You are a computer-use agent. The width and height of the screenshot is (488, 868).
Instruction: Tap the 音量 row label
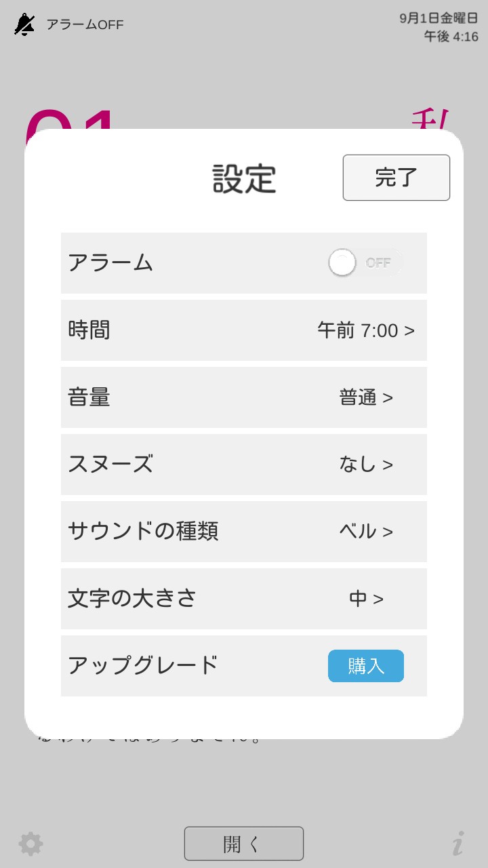89,397
